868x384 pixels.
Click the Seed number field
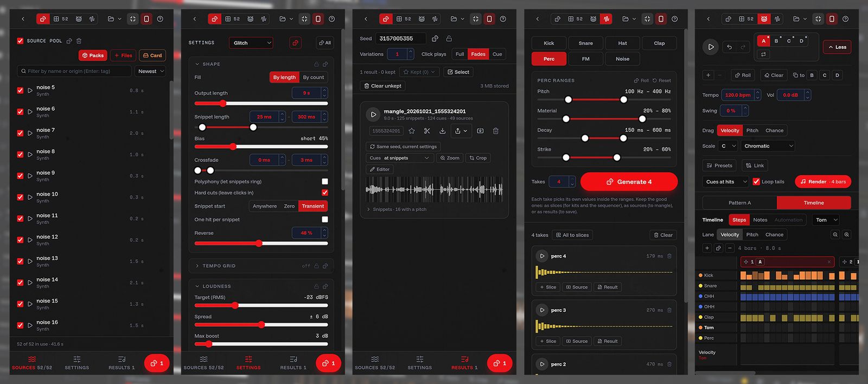click(x=400, y=39)
